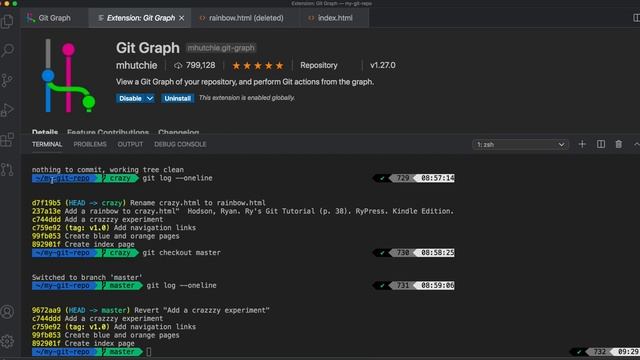Open the Changelog tab
640x360 pixels.
178,132
